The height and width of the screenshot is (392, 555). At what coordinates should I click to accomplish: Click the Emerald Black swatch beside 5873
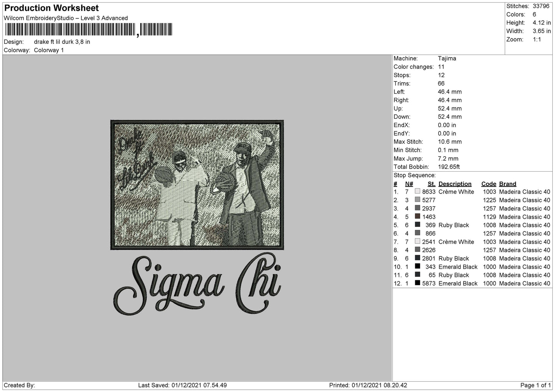tap(417, 283)
